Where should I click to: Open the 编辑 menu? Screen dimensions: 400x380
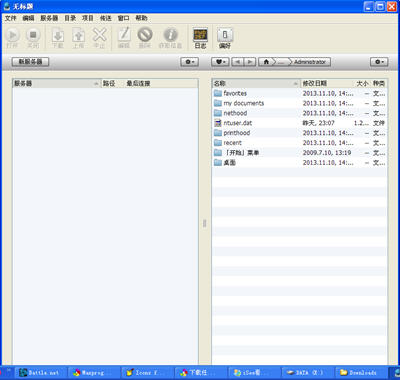pyautogui.click(x=28, y=18)
